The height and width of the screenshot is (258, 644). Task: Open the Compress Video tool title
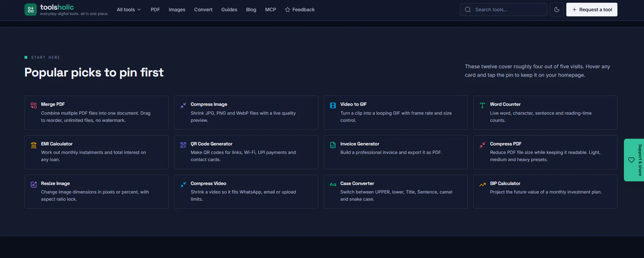[x=209, y=184]
